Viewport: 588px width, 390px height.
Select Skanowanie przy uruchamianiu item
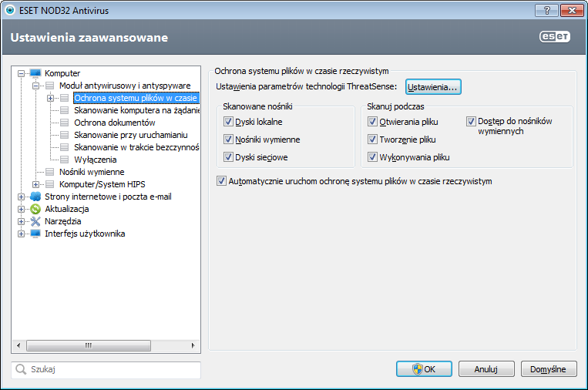click(x=130, y=135)
